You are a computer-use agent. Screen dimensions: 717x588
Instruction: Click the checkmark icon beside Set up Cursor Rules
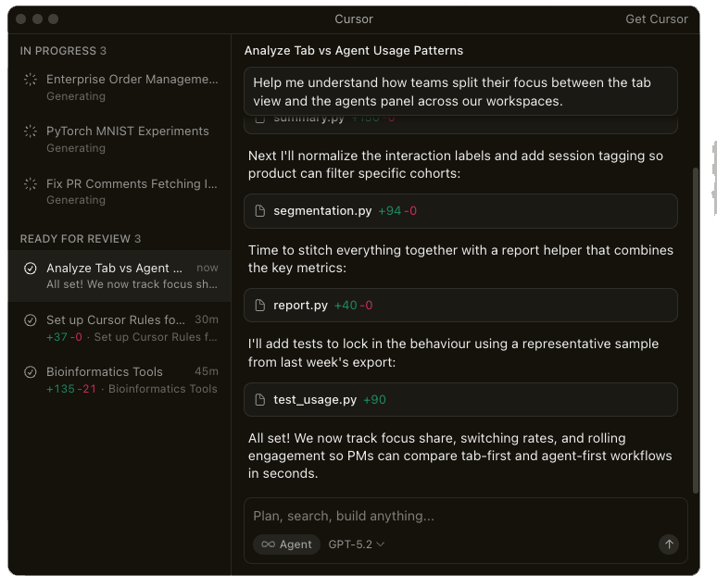[x=31, y=320]
